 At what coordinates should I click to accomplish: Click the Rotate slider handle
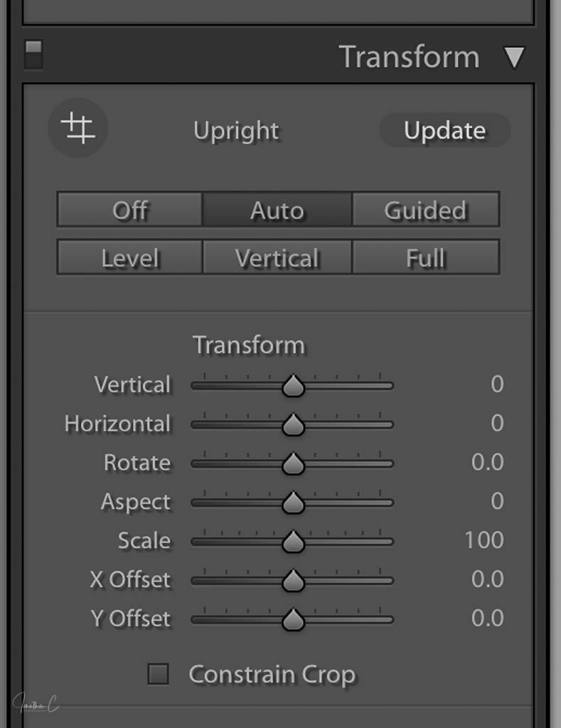tap(293, 465)
